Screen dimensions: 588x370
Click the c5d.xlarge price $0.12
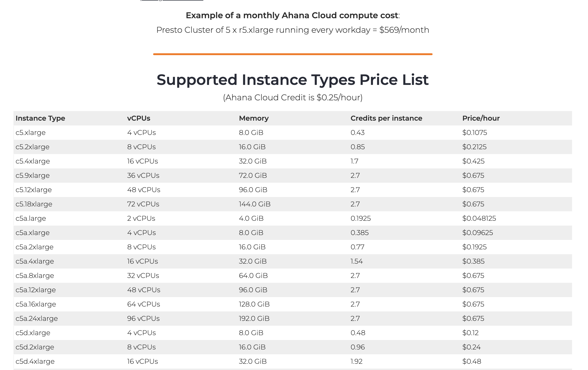(x=470, y=333)
